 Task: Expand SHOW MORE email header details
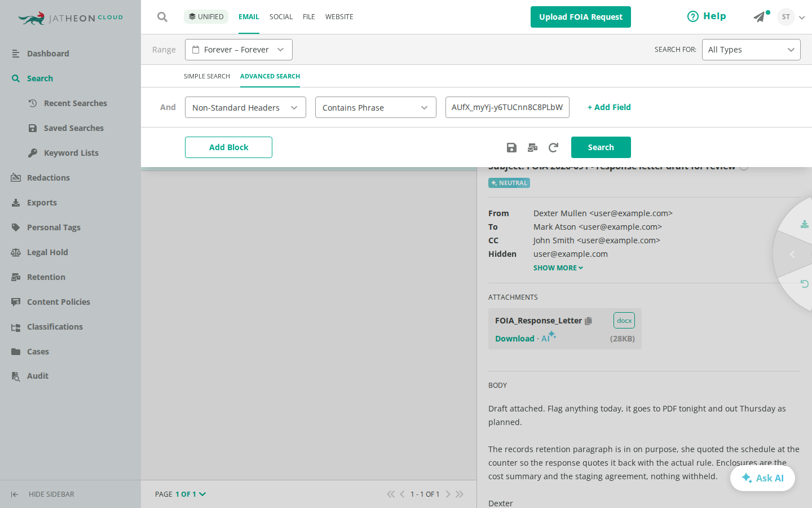pos(558,268)
